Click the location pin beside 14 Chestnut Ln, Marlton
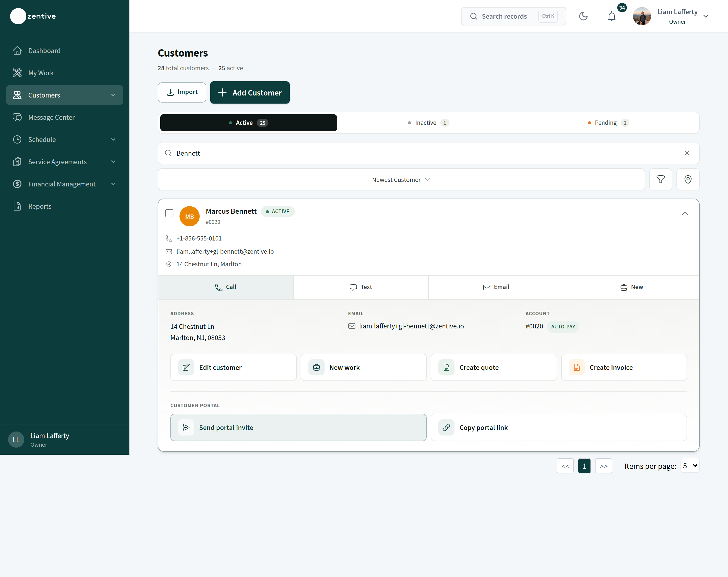The image size is (728, 577). [169, 264]
